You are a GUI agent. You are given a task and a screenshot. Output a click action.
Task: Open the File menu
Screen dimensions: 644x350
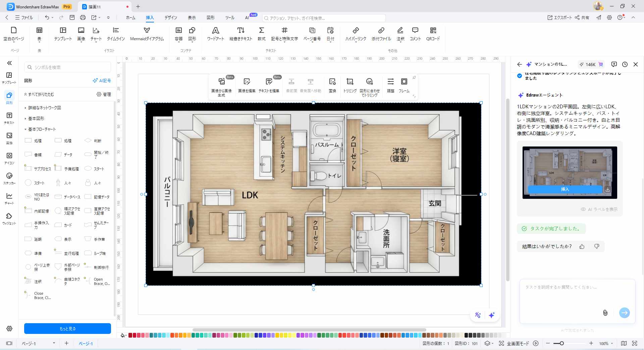coord(24,17)
